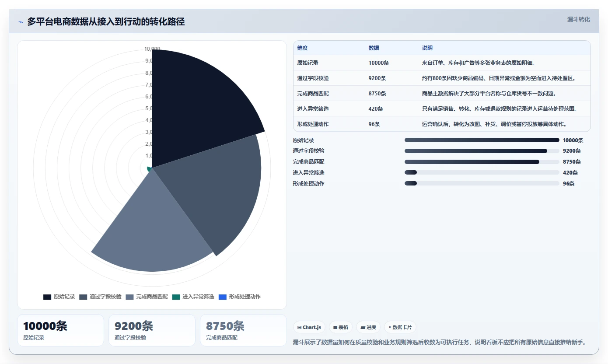Click the 维度 column header
Screen dimensions: 608x364
click(x=302, y=48)
